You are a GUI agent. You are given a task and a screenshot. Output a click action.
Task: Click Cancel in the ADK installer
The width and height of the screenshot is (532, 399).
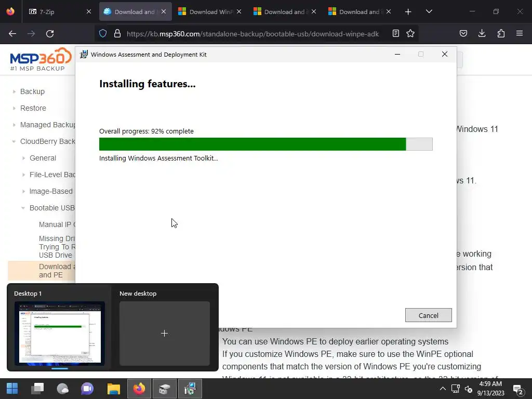pos(428,315)
